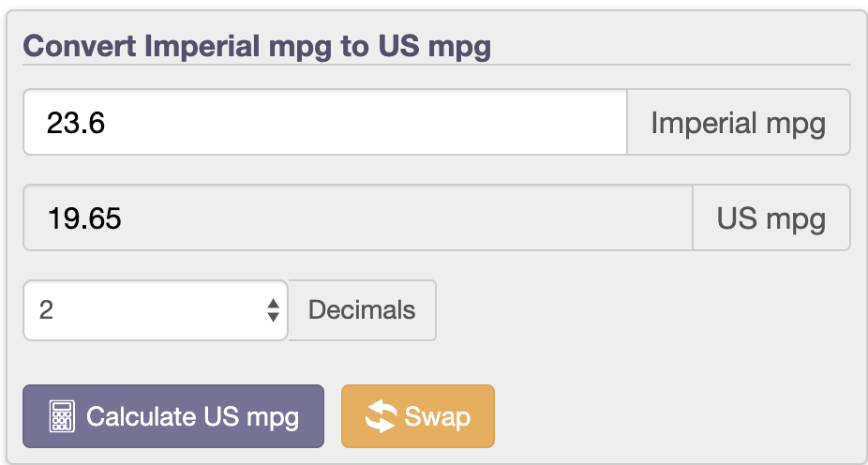
Task: Click on the result value 19.65
Action: (83, 217)
